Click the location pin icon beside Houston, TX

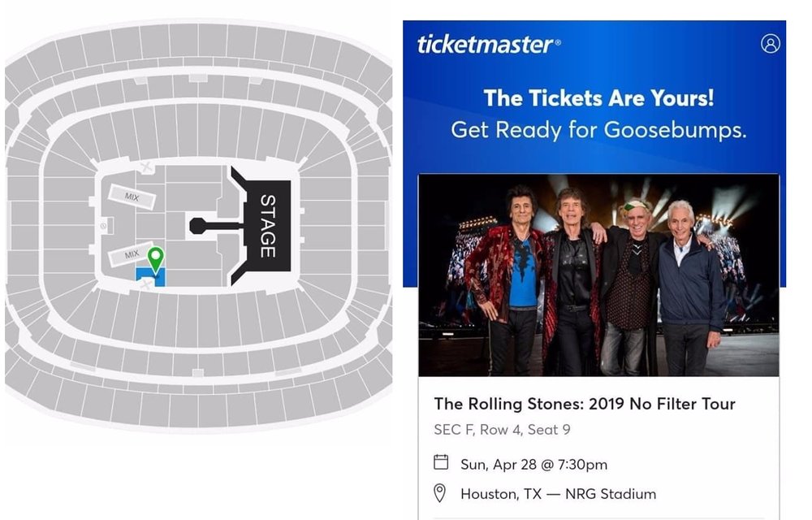coord(439,493)
